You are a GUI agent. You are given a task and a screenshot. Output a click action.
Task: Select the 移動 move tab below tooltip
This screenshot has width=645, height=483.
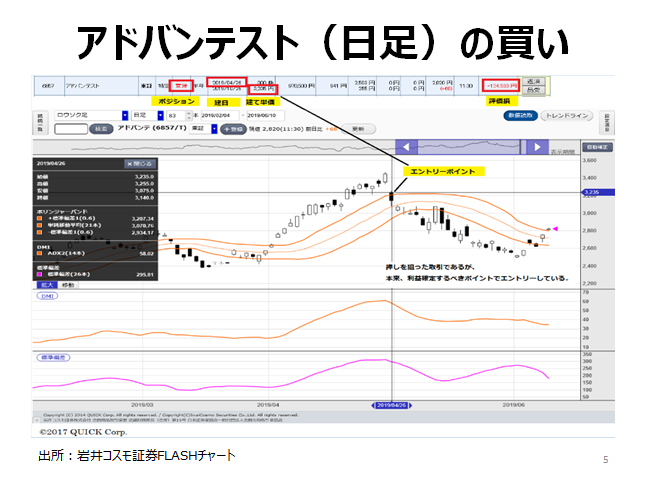pyautogui.click(x=68, y=285)
